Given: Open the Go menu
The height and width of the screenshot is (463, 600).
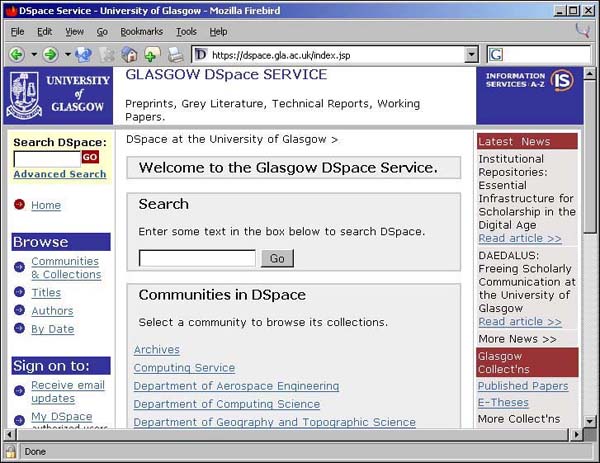Looking at the screenshot, I should 102,32.
